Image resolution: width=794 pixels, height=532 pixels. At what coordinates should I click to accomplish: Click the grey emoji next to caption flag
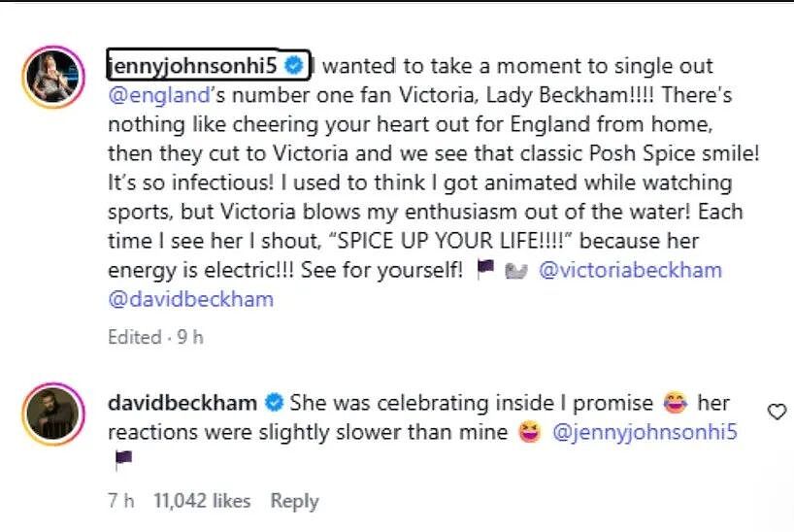[x=516, y=271]
